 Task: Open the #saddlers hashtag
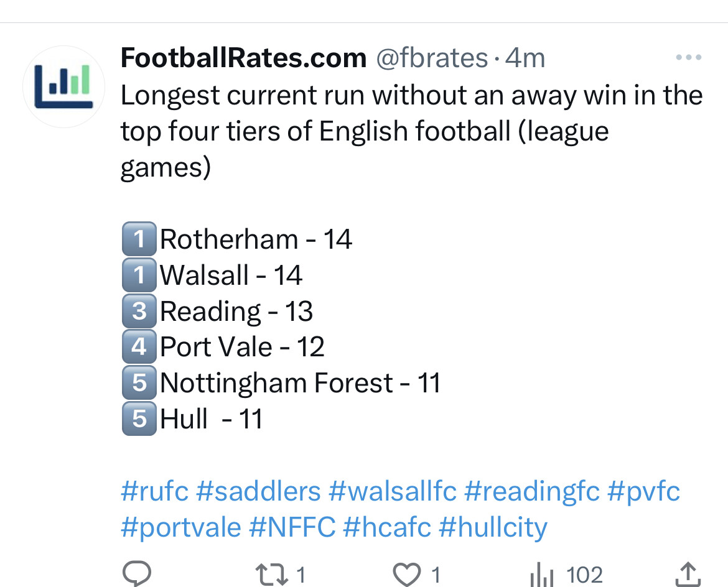point(258,491)
